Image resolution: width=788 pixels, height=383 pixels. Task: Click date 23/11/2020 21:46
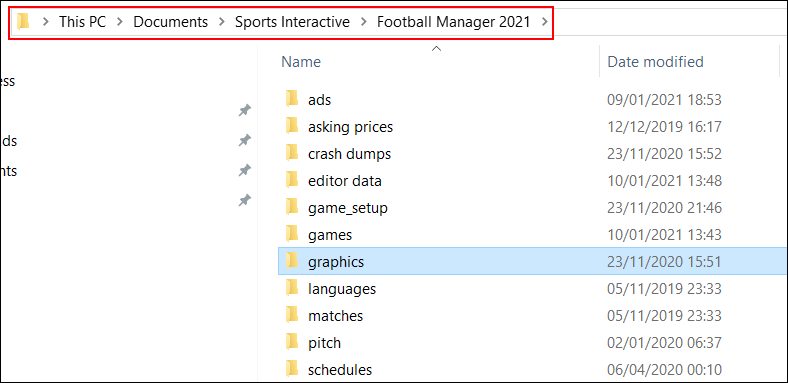(x=664, y=208)
